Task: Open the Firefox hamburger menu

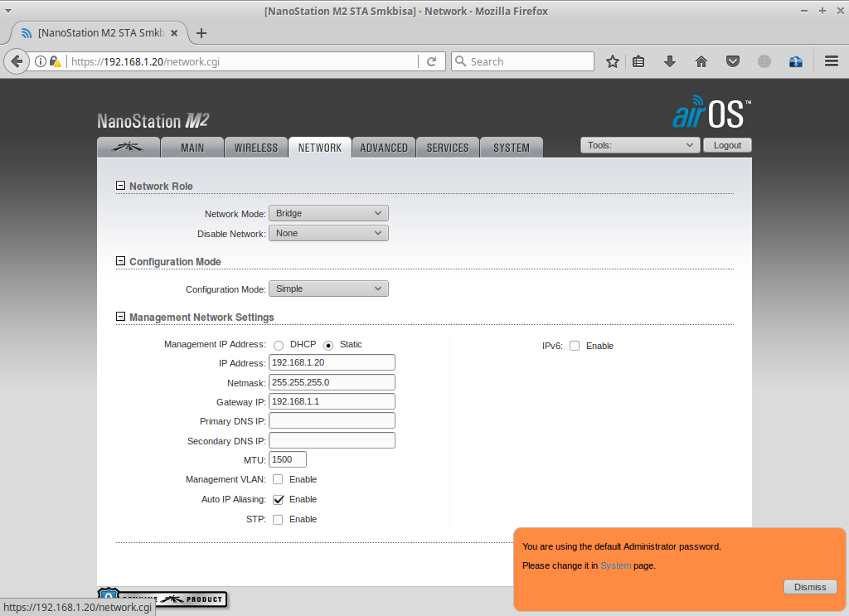Action: point(832,61)
